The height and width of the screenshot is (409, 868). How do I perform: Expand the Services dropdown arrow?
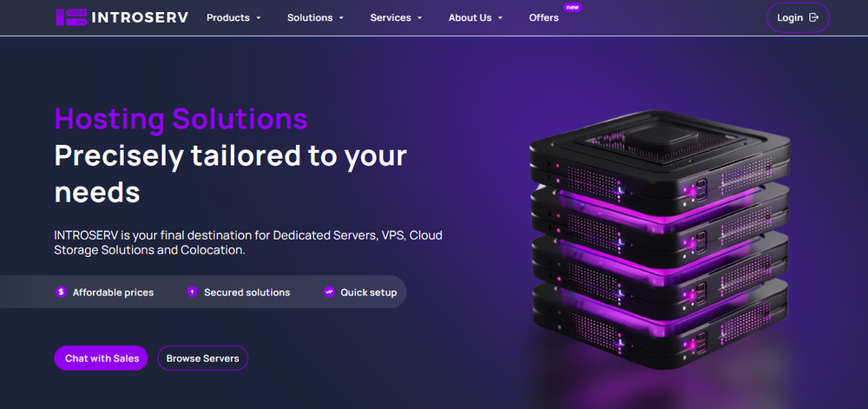pos(419,18)
